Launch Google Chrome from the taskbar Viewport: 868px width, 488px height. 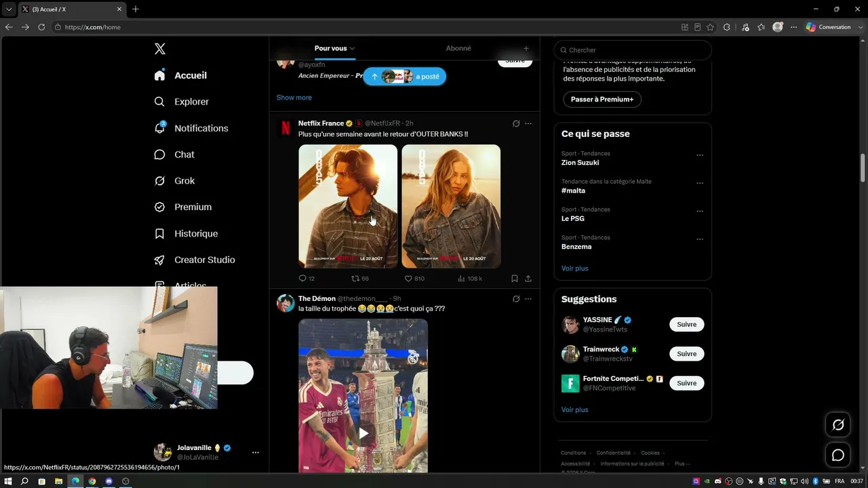tap(92, 481)
